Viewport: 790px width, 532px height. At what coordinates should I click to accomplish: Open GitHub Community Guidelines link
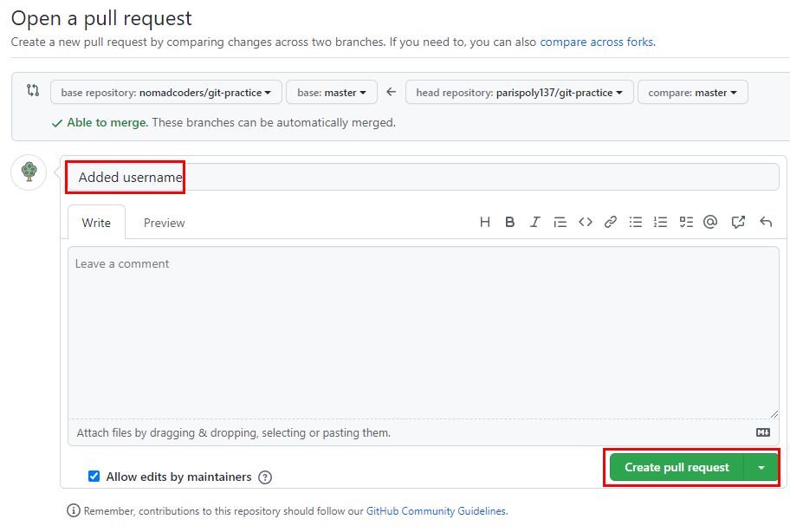437,511
